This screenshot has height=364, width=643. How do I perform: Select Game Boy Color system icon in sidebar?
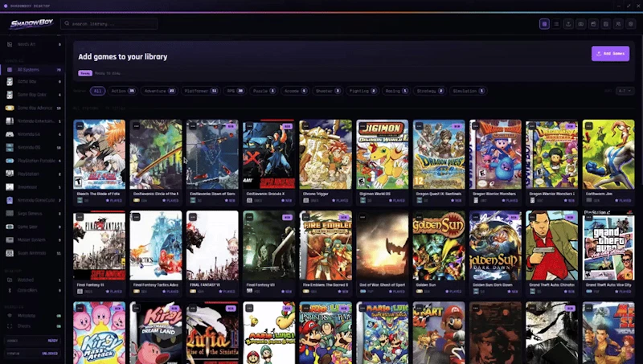click(10, 95)
